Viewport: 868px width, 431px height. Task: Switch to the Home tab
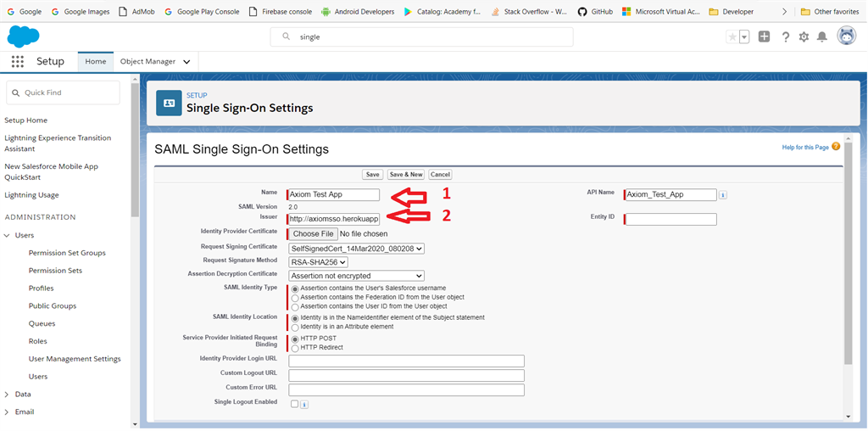pyautogui.click(x=96, y=61)
